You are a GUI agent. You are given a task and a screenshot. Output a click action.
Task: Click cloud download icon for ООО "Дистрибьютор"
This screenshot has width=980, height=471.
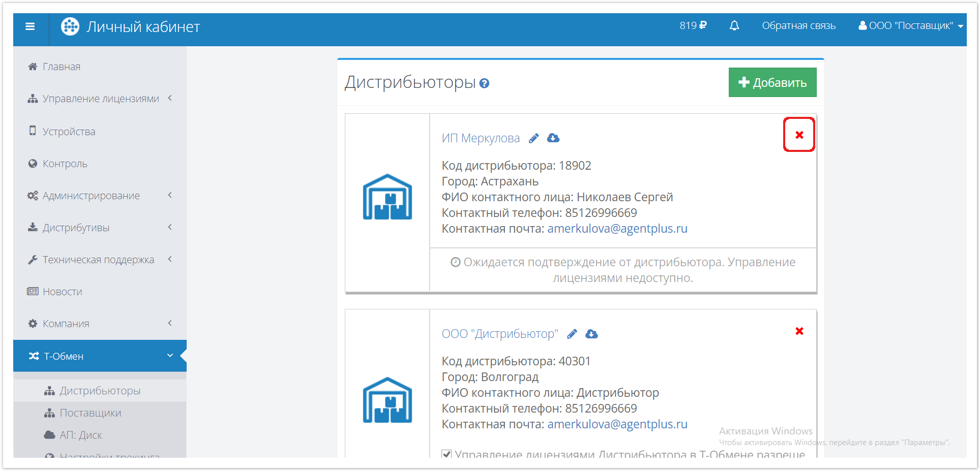(591, 334)
